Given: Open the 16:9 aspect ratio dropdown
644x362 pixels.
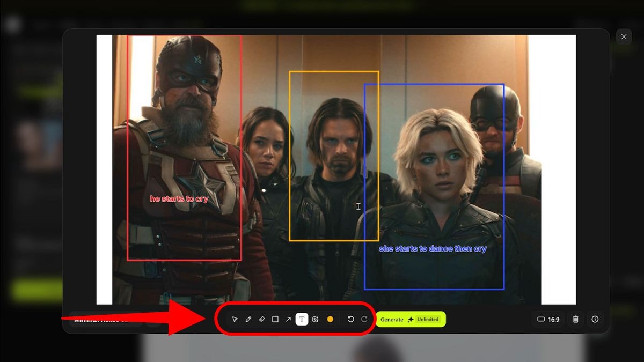Looking at the screenshot, I should pyautogui.click(x=548, y=320).
